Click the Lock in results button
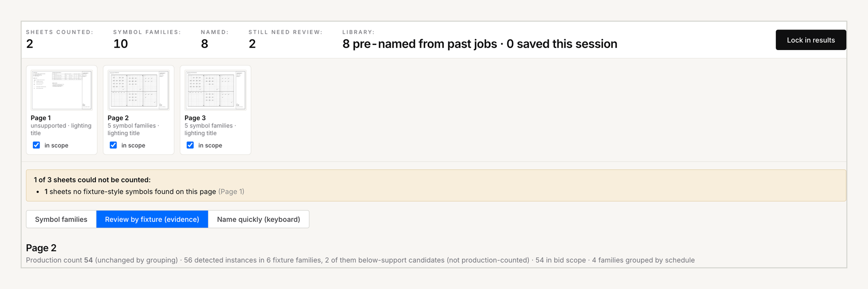The image size is (868, 289). pos(811,40)
